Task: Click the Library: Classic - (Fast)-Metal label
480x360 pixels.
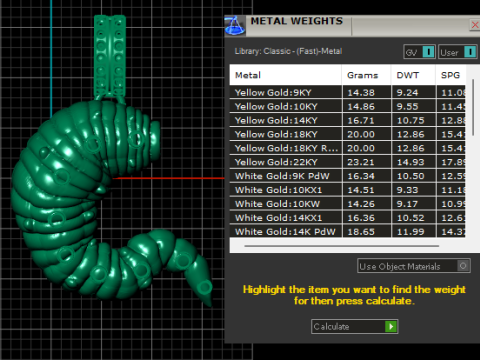Action: tap(288, 51)
